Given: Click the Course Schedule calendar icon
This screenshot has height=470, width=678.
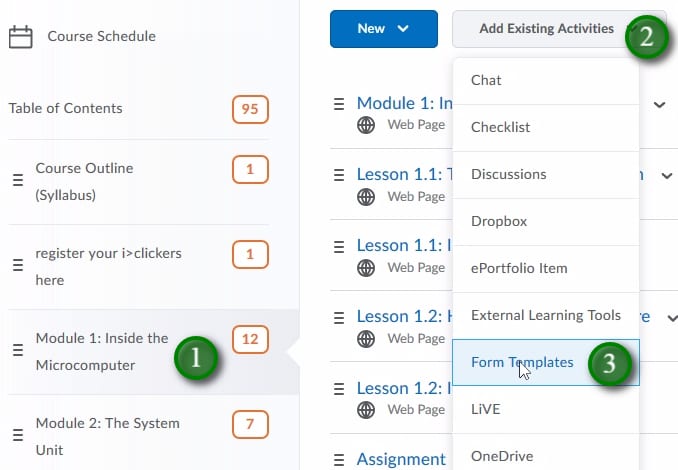Looking at the screenshot, I should coord(20,37).
